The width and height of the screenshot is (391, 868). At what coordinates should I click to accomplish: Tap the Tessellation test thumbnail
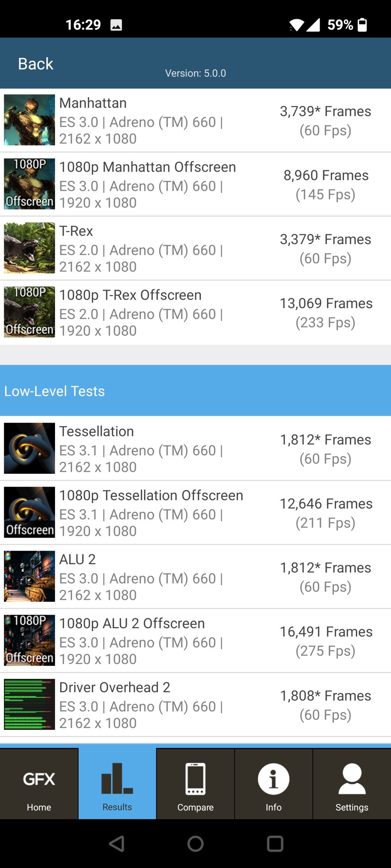pos(29,448)
